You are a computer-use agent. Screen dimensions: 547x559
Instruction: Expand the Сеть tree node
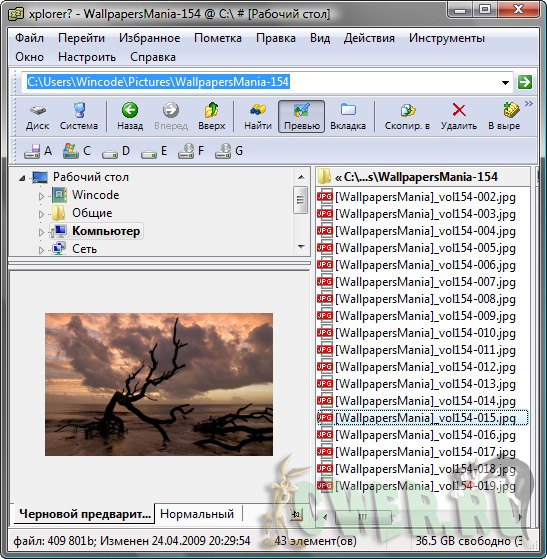tap(41, 250)
